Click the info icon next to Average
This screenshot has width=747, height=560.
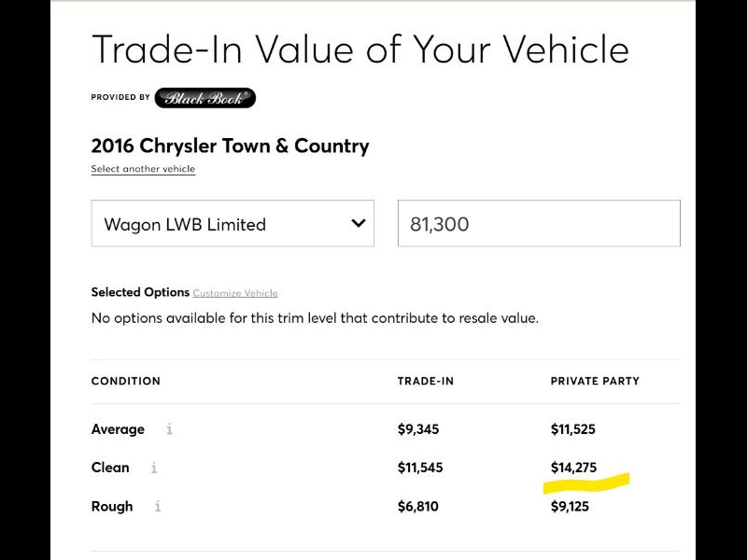tap(169, 429)
